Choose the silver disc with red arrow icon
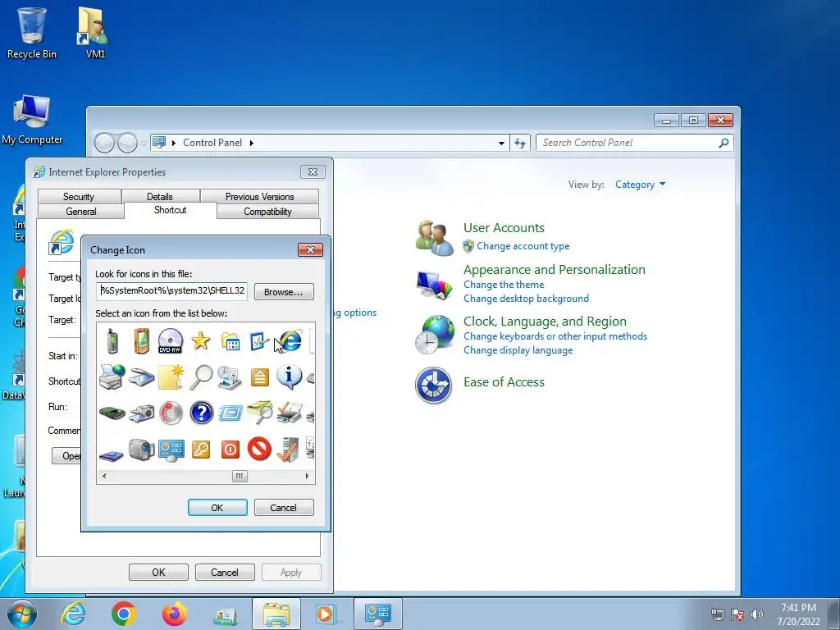The width and height of the screenshot is (840, 630). click(x=171, y=413)
